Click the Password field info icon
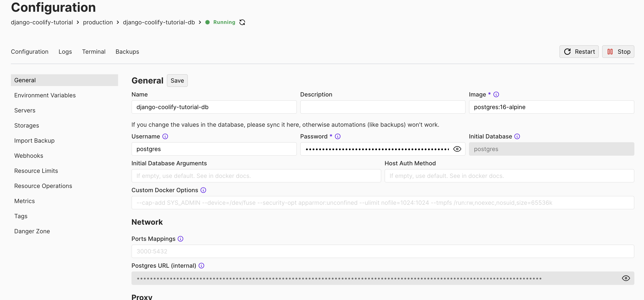Image resolution: width=644 pixels, height=300 pixels. pyautogui.click(x=337, y=136)
